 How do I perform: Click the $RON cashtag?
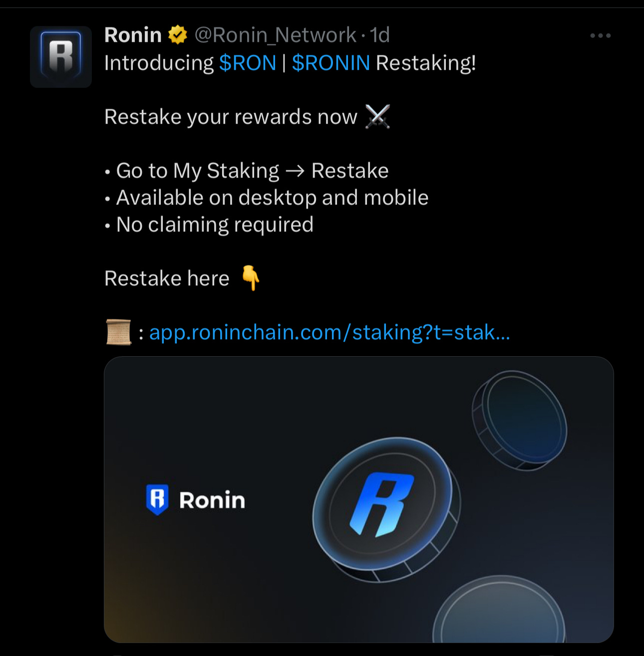[x=248, y=63]
